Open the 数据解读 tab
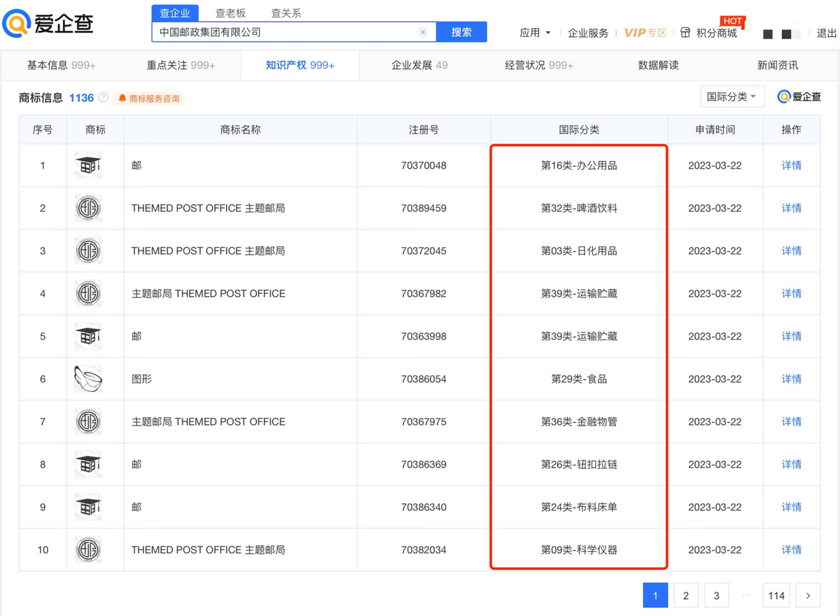Screen dimensions: 840x616 pos(658,65)
